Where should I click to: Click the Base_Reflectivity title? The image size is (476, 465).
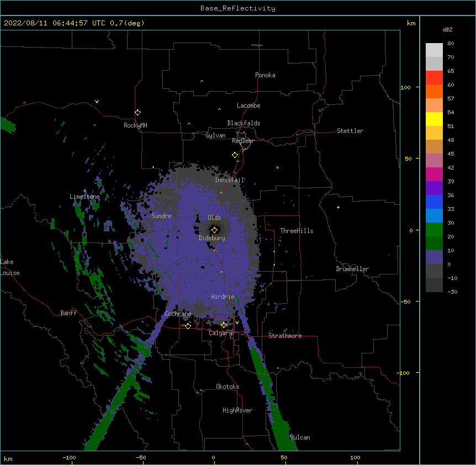coord(238,8)
